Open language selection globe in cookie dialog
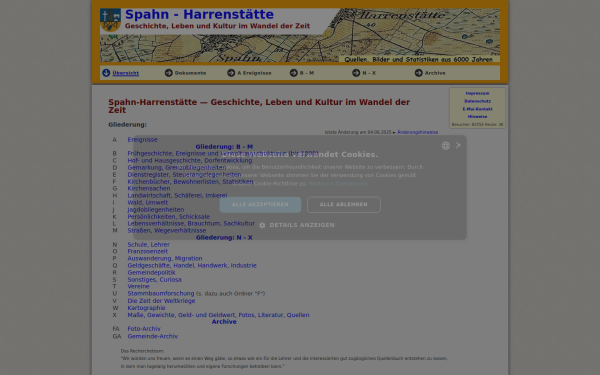The height and width of the screenshot is (375, 600). coord(445,145)
